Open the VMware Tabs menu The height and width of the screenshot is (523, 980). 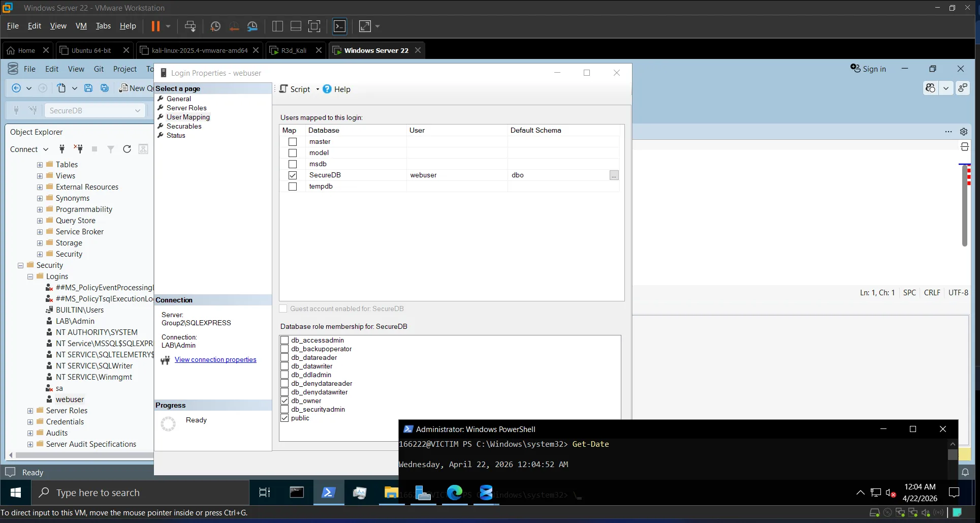(103, 26)
